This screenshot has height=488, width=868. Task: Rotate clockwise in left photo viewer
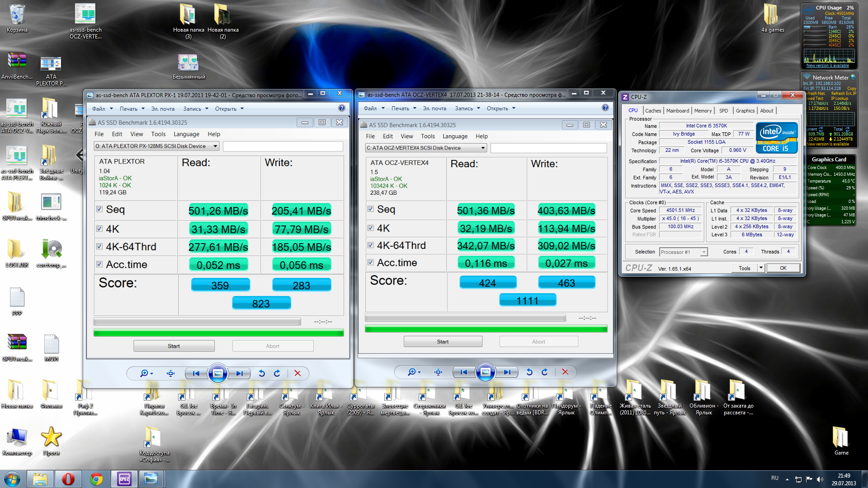(x=277, y=373)
